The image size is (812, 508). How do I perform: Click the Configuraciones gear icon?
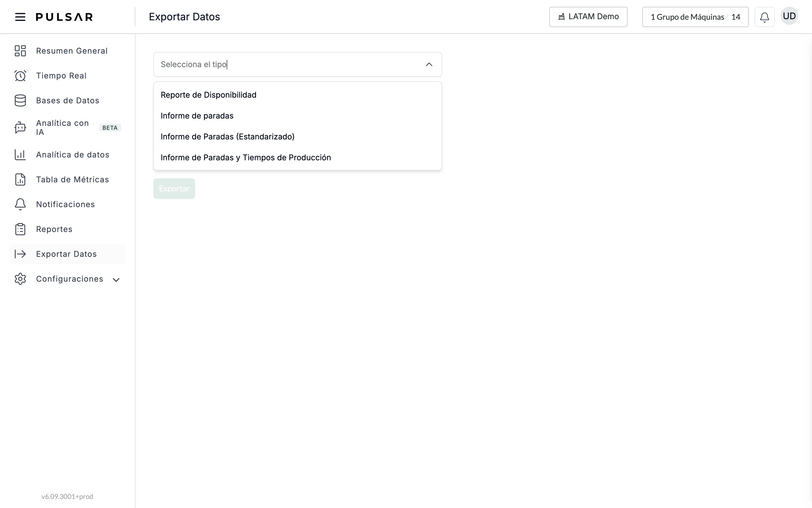20,279
